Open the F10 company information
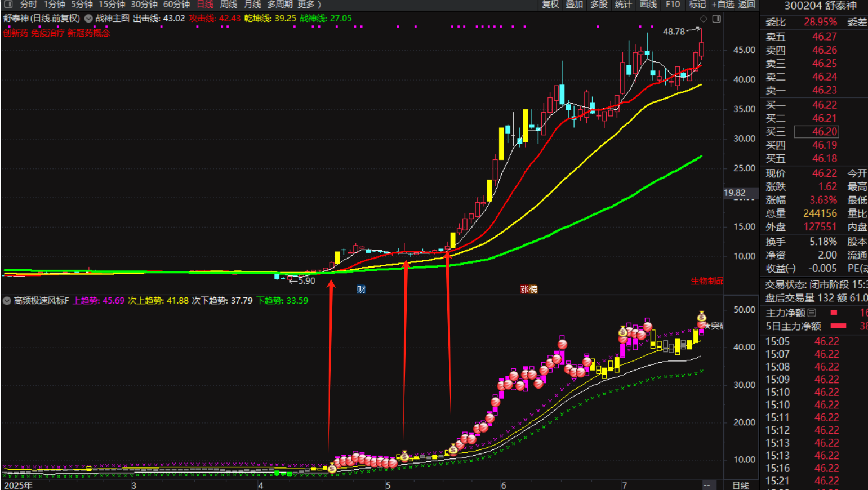This screenshot has height=490, width=868. pos(673,4)
